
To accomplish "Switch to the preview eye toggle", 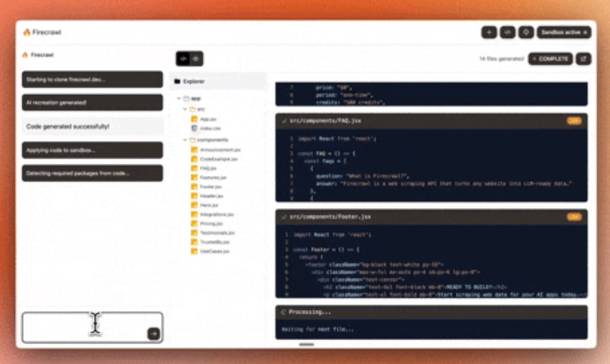I will 196,59.
